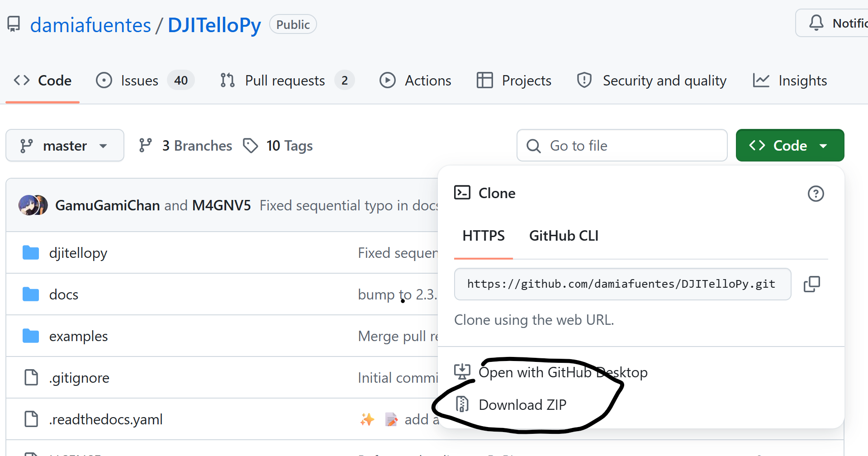Open the Projects tab
Image resolution: width=868 pixels, height=456 pixels.
[x=514, y=81]
